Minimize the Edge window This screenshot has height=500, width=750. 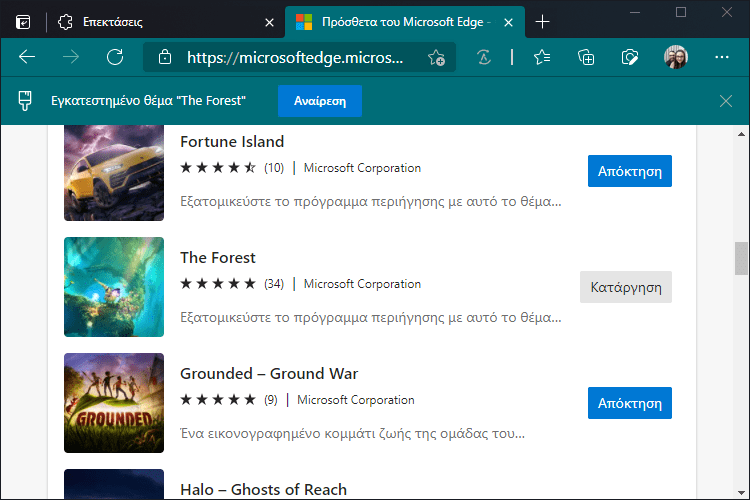point(635,12)
